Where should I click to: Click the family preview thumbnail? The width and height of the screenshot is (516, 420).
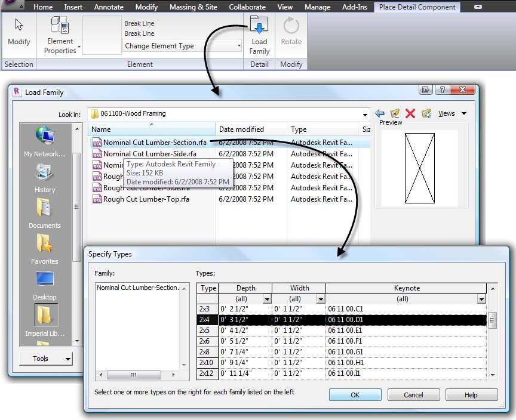[x=420, y=168]
